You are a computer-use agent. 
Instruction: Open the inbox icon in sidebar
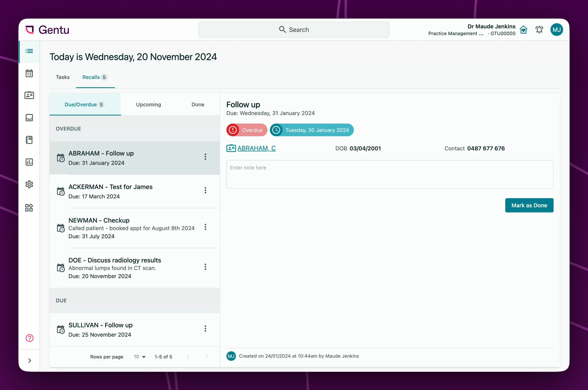pos(29,117)
